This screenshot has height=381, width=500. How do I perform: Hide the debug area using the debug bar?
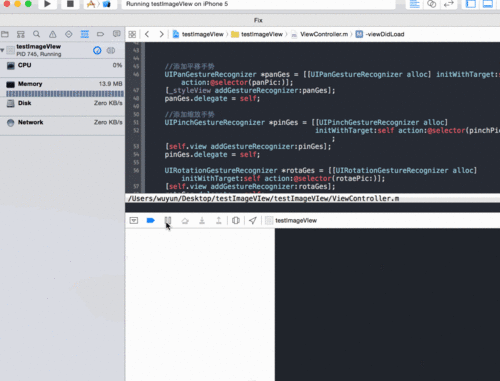tap(134, 220)
